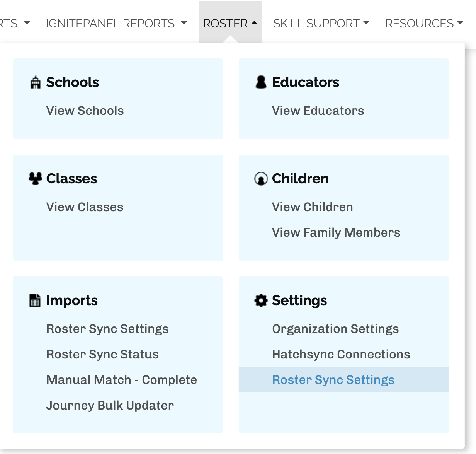
Task: Open View Children page
Action: click(313, 207)
